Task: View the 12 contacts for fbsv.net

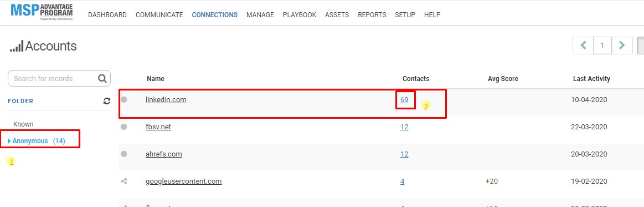Action: click(x=405, y=127)
